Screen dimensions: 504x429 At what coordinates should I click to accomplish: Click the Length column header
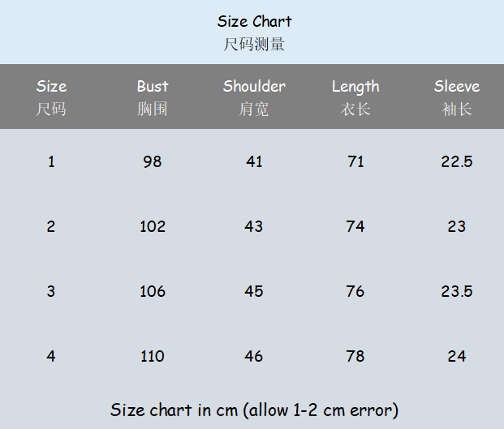coord(355,87)
